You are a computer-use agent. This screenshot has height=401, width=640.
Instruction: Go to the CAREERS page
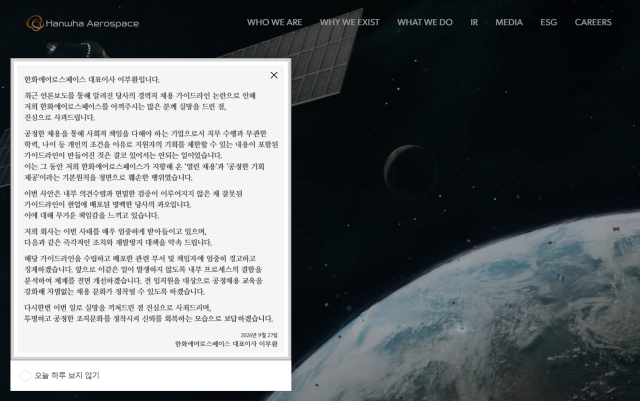click(593, 22)
